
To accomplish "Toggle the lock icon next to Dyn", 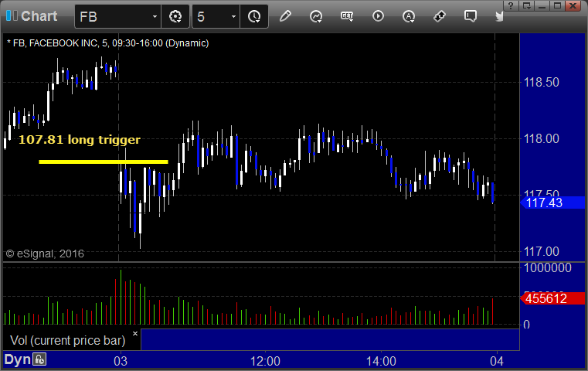I will (x=39, y=359).
